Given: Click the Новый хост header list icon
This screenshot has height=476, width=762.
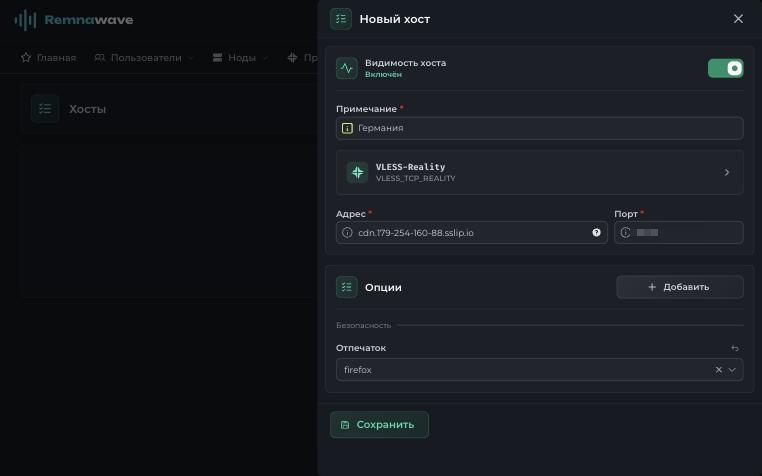Looking at the screenshot, I should click(x=341, y=19).
